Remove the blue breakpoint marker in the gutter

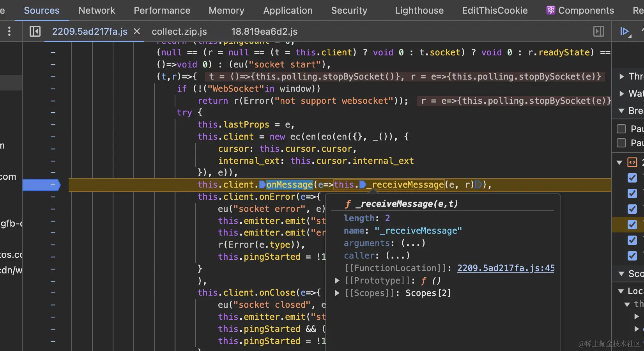(42, 184)
